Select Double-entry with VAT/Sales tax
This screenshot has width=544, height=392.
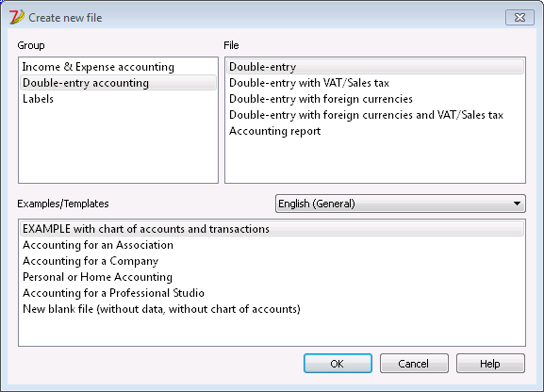[x=375, y=83]
